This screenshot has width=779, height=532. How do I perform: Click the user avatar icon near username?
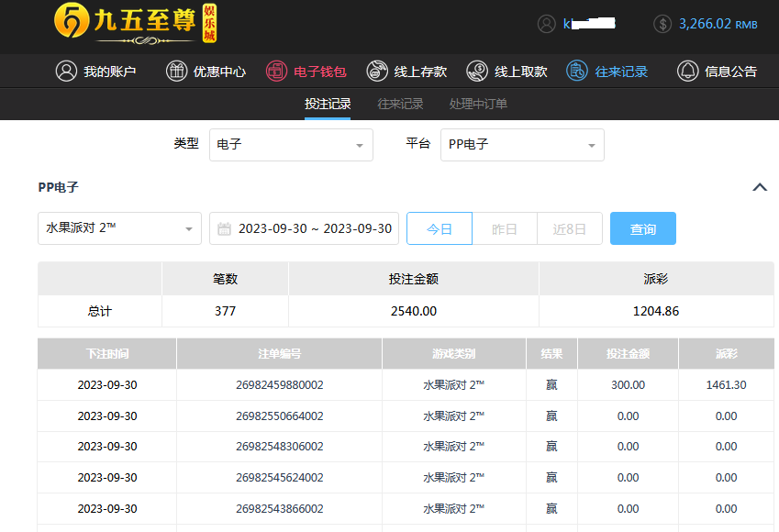click(547, 24)
